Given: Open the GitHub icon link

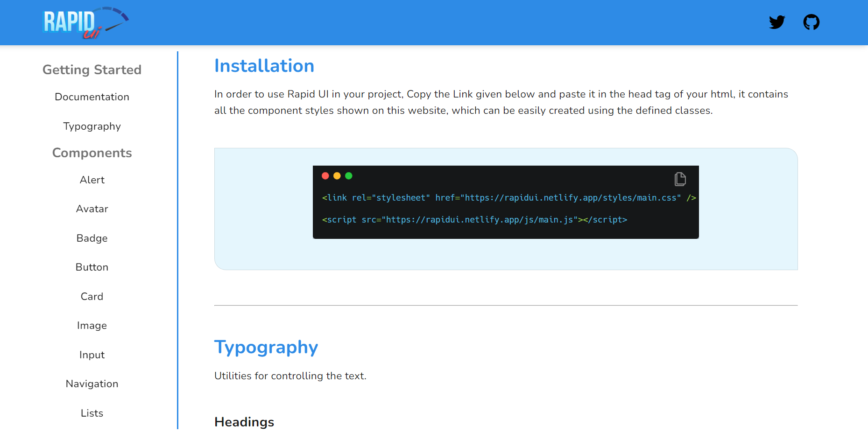Looking at the screenshot, I should pos(811,22).
